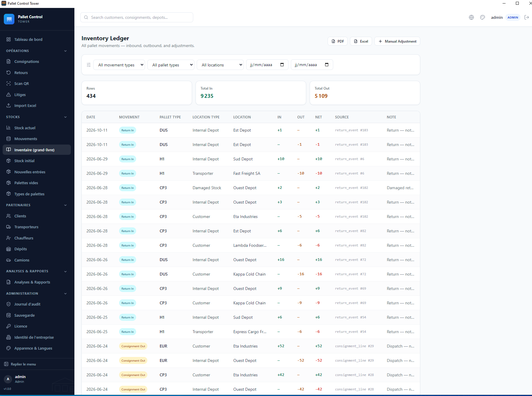Click the filter sliders icon

click(89, 65)
